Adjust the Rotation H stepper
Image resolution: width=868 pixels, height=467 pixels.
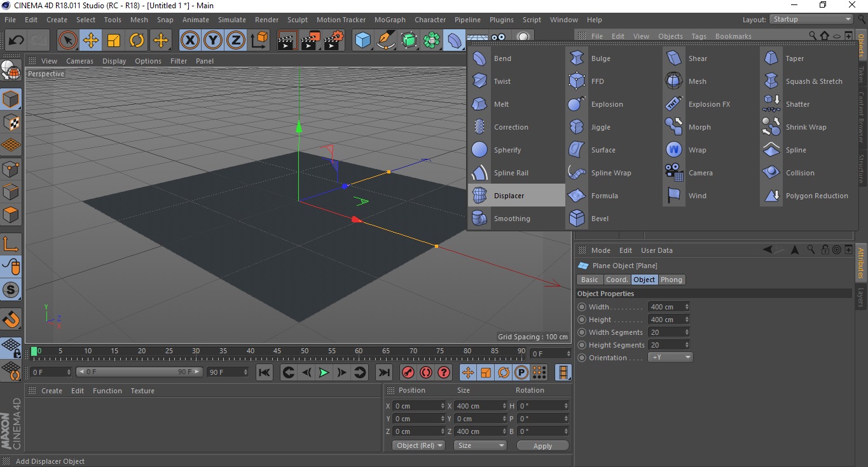(565, 406)
